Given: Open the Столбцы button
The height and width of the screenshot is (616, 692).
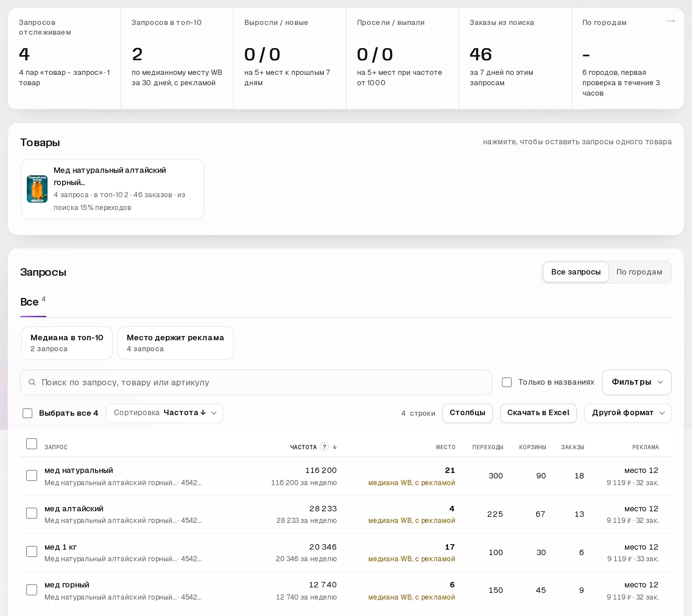Looking at the screenshot, I should click(467, 413).
